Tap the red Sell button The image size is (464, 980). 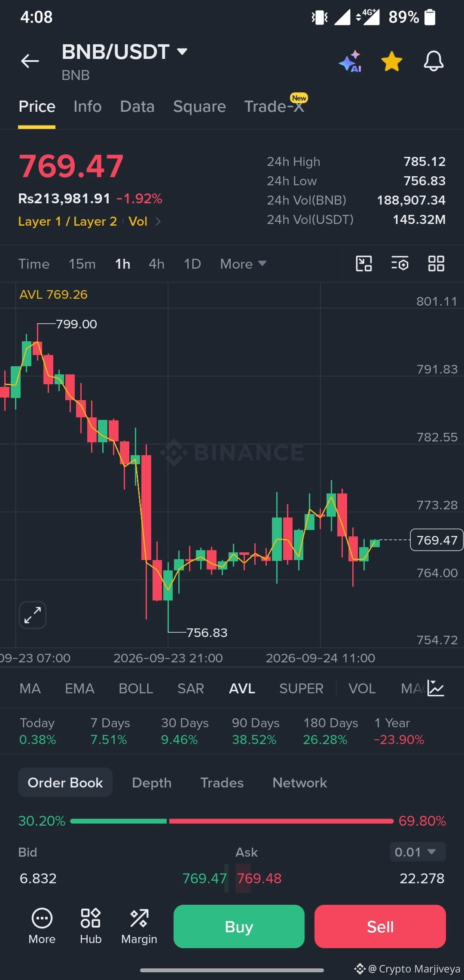tap(380, 926)
